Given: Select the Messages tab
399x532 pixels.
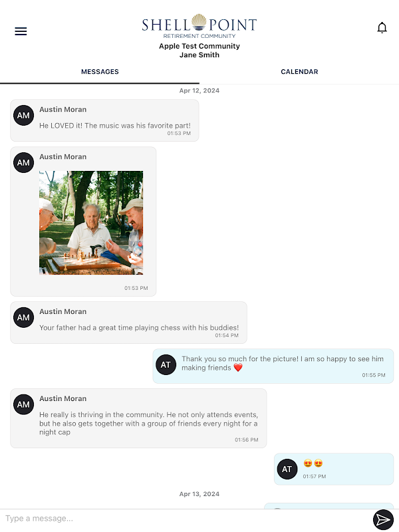Looking at the screenshot, I should coord(100,72).
